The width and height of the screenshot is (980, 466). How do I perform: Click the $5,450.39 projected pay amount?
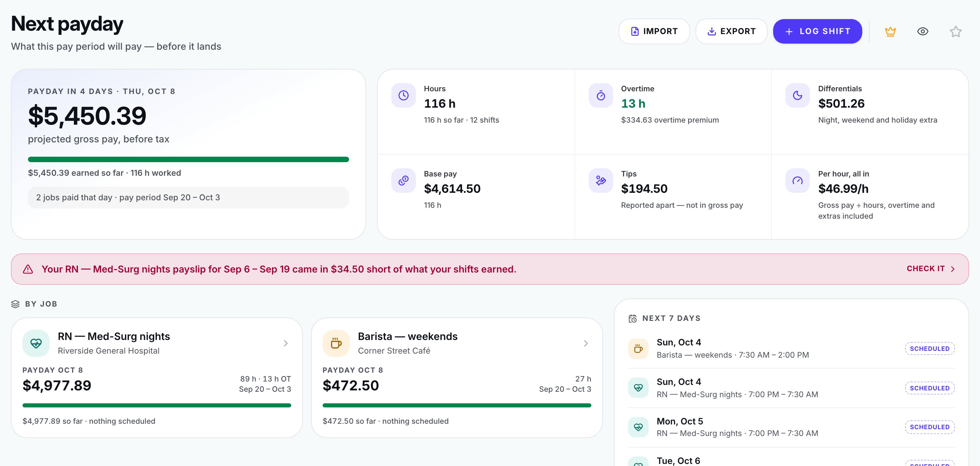[87, 116]
